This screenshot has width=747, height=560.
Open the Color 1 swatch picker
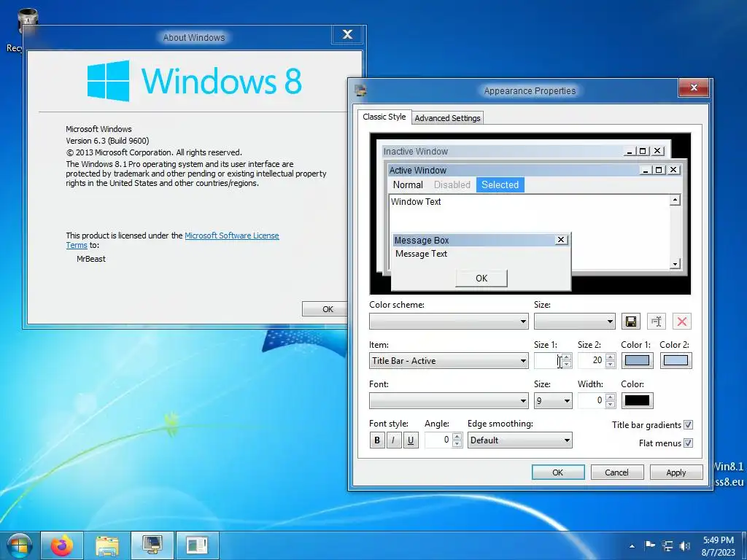coord(637,360)
